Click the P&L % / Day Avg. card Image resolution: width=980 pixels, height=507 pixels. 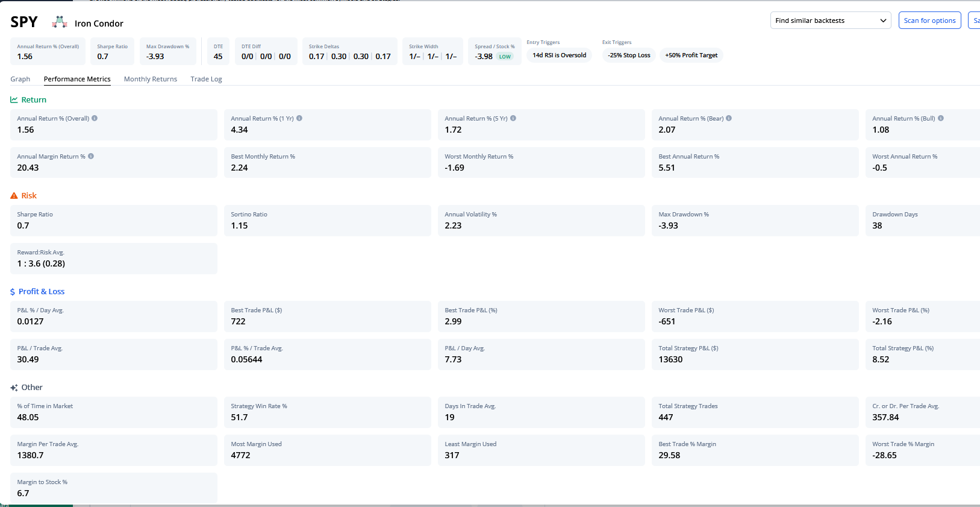(x=114, y=316)
